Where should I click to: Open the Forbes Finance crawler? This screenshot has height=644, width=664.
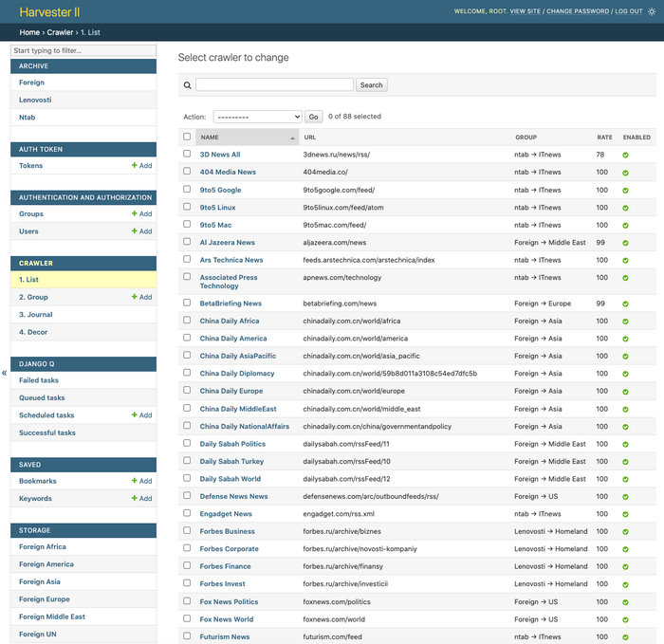(226, 566)
